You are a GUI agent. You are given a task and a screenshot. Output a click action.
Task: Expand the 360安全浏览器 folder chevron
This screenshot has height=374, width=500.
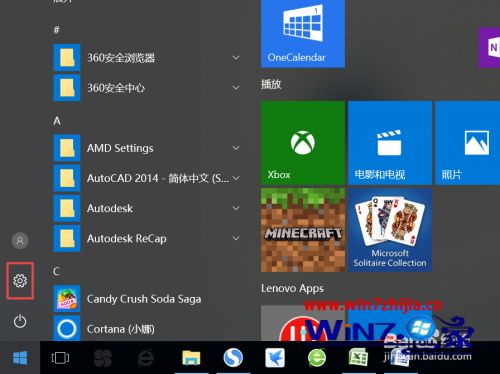[x=236, y=58]
